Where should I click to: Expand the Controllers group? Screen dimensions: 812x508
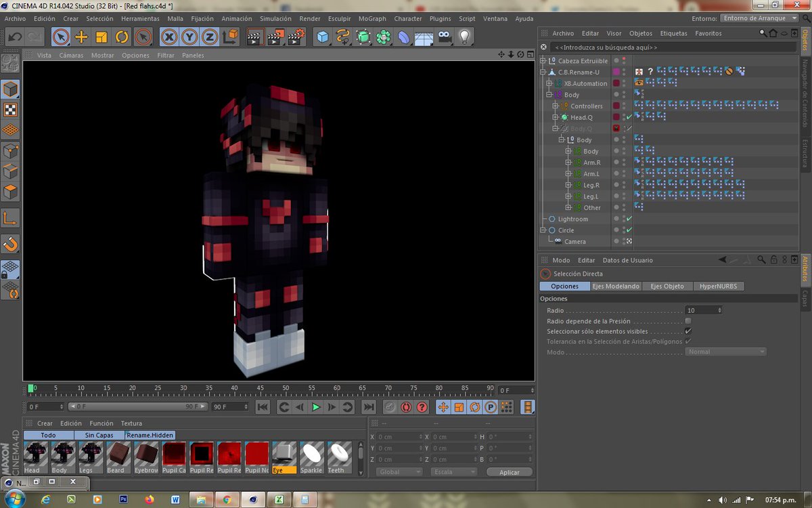pos(555,106)
